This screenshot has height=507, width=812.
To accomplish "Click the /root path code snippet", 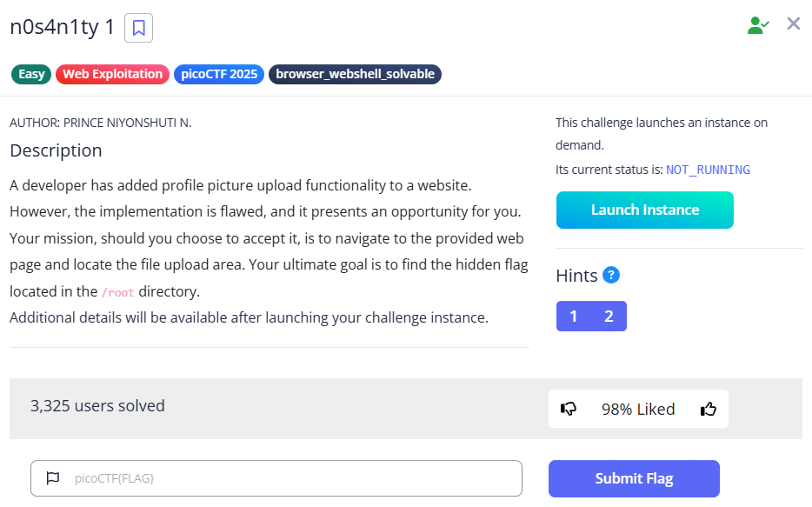I will (x=116, y=292).
